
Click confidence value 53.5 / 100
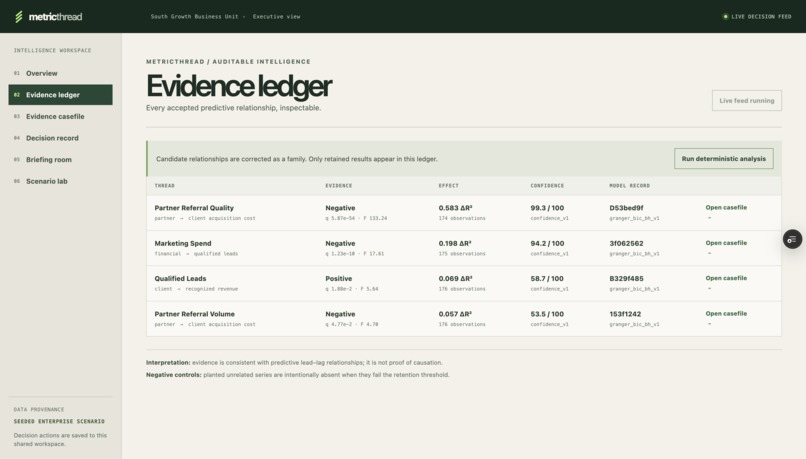coord(547,314)
